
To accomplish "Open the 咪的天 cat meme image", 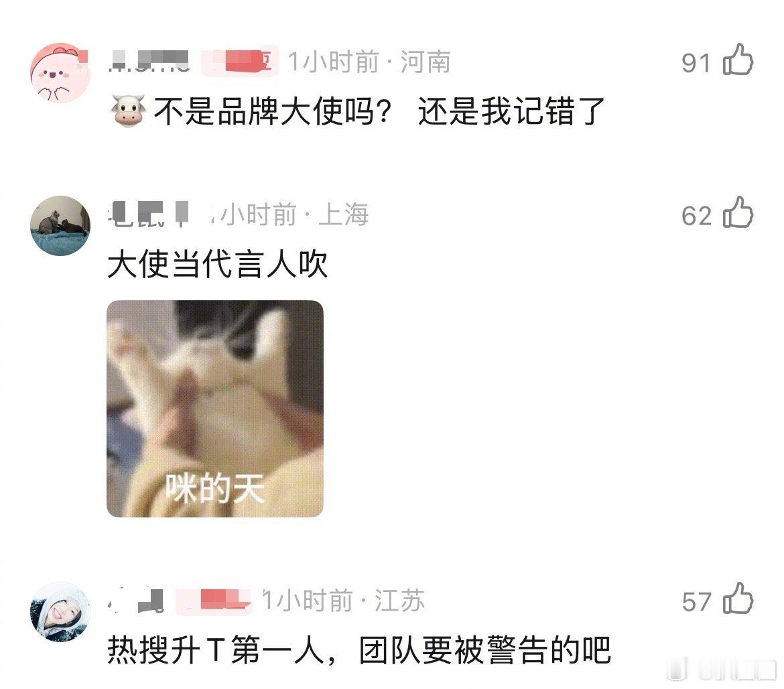I will [x=215, y=408].
